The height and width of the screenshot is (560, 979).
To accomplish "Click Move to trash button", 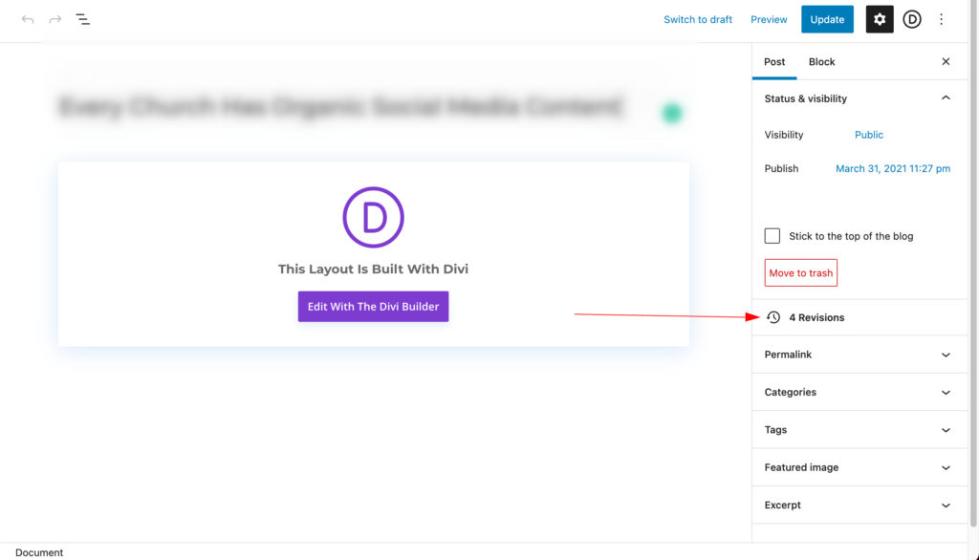I will click(x=800, y=272).
